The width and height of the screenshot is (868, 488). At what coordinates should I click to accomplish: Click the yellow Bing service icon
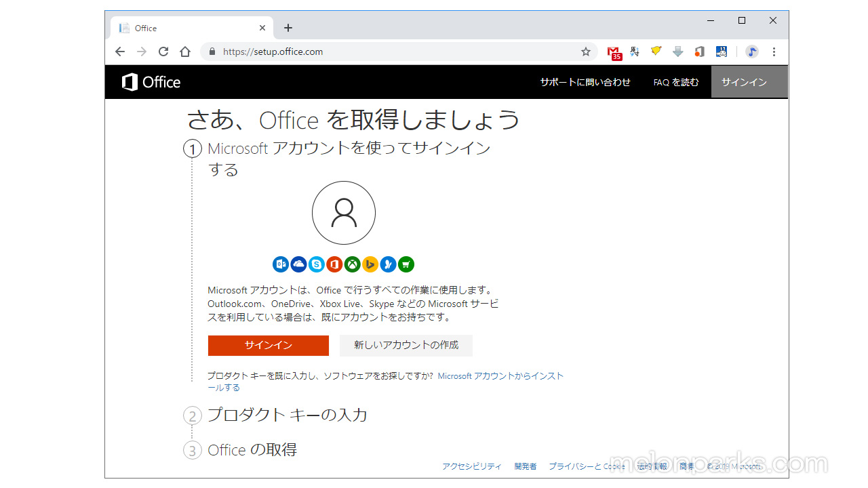(370, 264)
